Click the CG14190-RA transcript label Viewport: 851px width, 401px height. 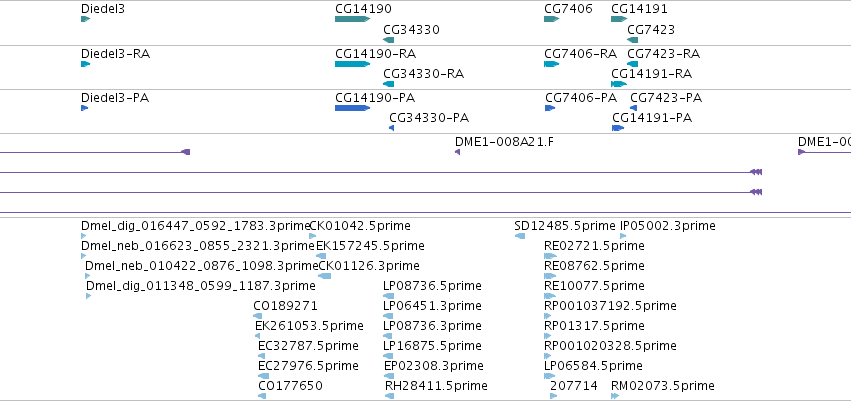[x=376, y=54]
